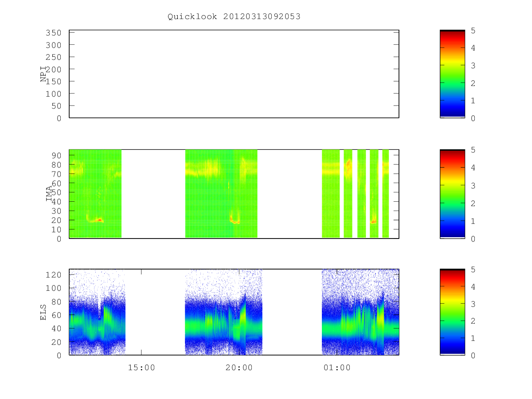Viewport: 532px width, 399px height.
Task: Click the ELS spectrogram block around 20:00
Action: (223, 312)
